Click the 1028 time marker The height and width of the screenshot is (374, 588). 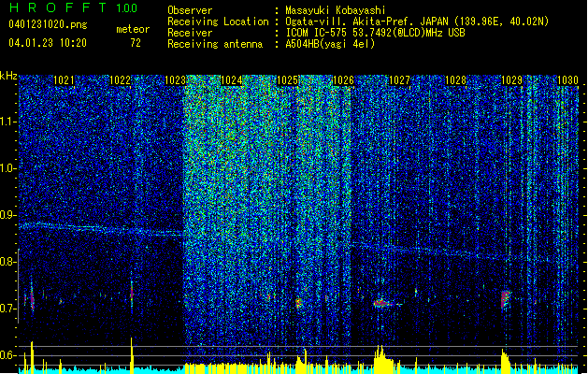pos(455,80)
